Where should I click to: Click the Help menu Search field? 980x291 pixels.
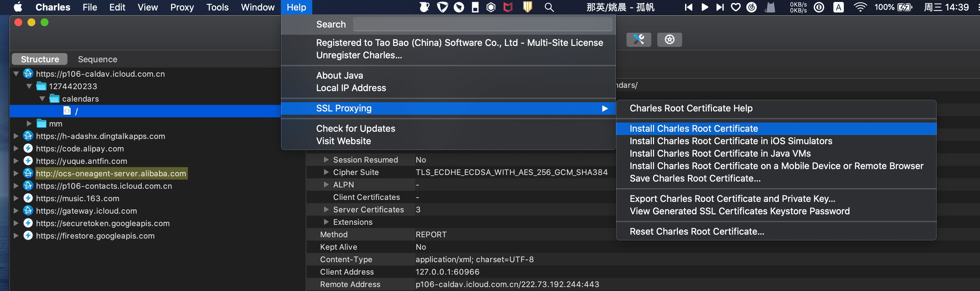click(482, 24)
